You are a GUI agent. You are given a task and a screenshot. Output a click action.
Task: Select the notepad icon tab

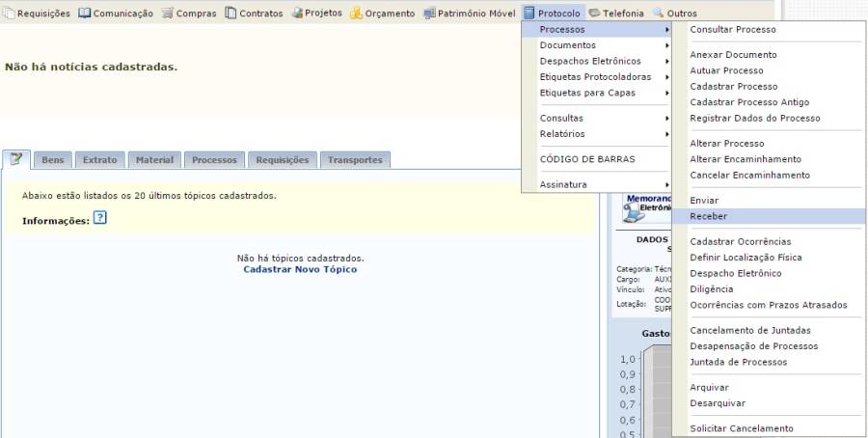16,159
